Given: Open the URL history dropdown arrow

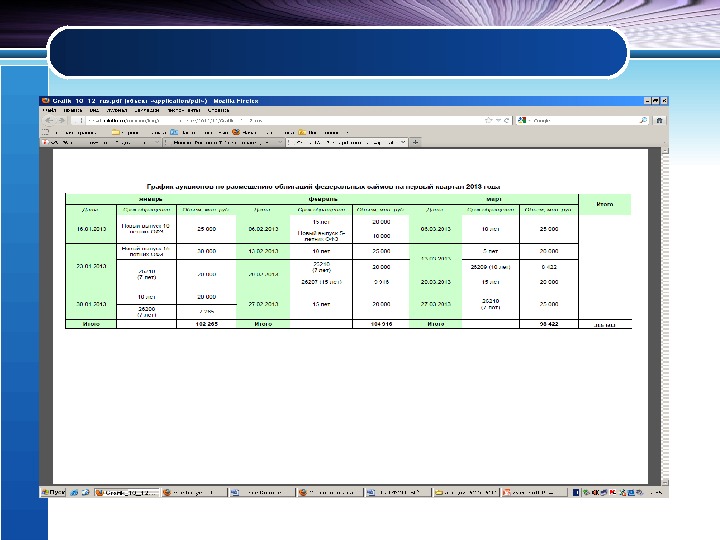Looking at the screenshot, I should (498, 120).
